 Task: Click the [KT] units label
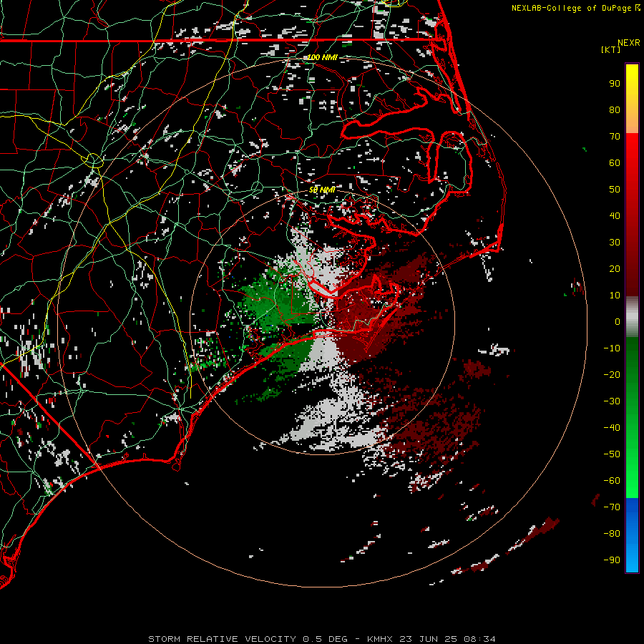[x=611, y=49]
